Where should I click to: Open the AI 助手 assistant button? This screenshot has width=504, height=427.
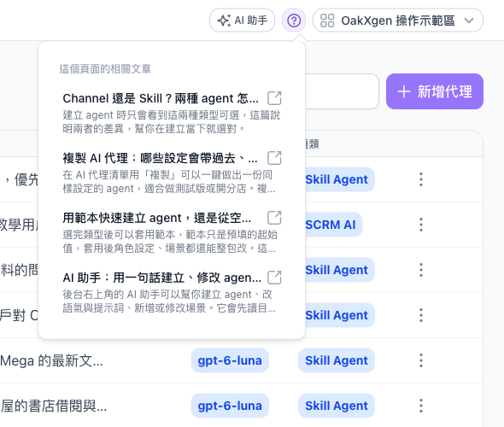point(242,20)
